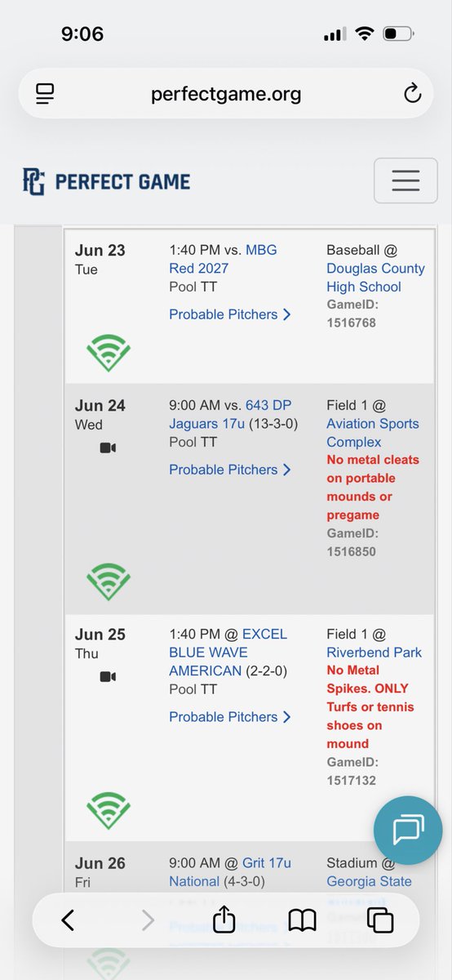
Task: Open Safari bookmarks
Action: tap(302, 921)
